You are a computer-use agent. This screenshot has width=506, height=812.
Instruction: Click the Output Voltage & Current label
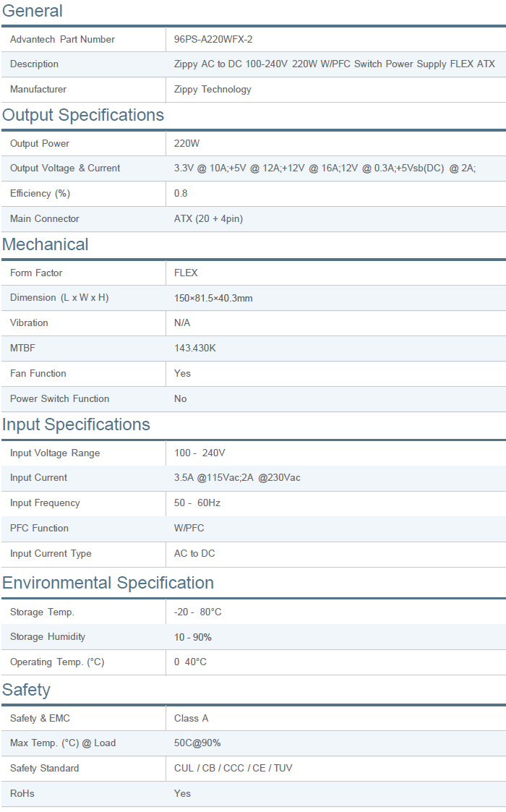[65, 168]
